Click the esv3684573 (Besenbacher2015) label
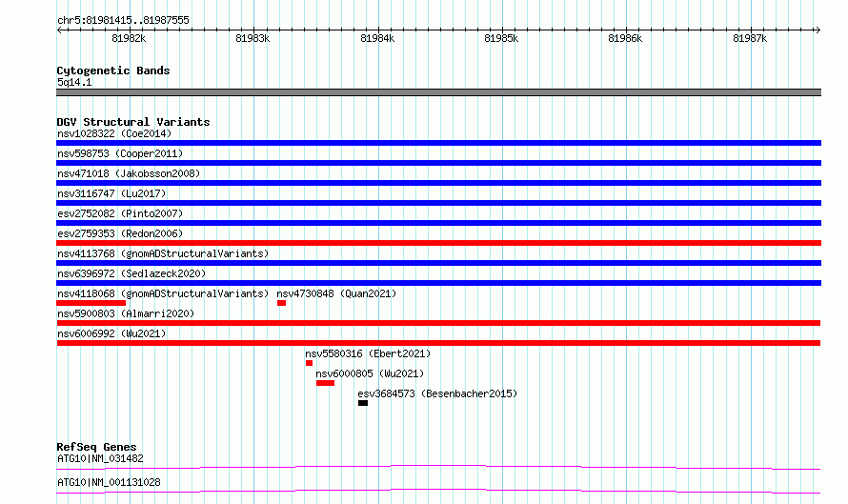This screenshot has height=504, width=848. (x=437, y=393)
